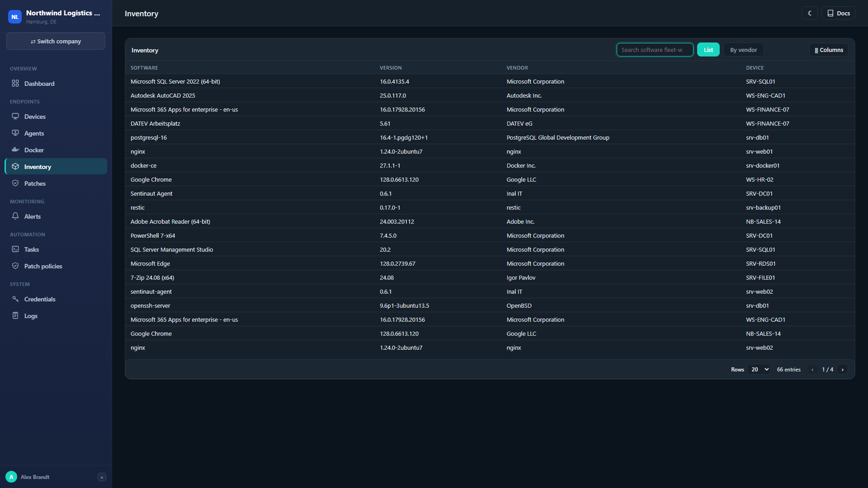
Task: Open Agents page from sidebar
Action: [56, 133]
